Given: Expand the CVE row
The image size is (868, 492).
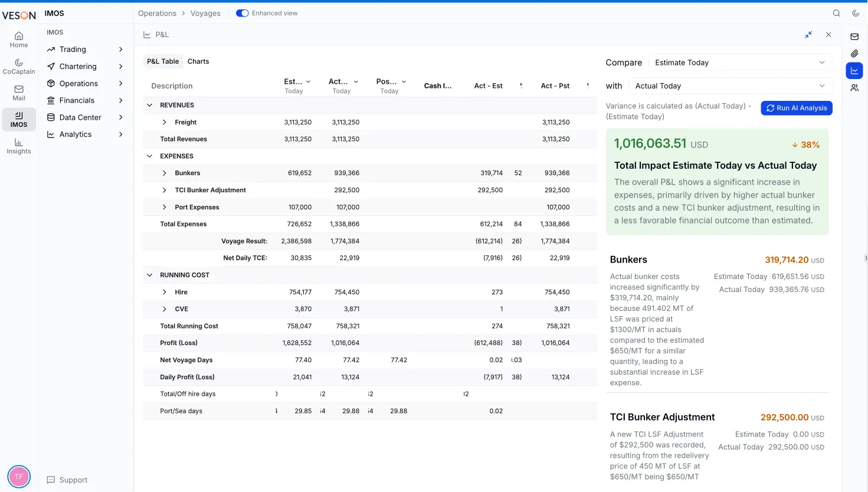Looking at the screenshot, I should coord(164,309).
